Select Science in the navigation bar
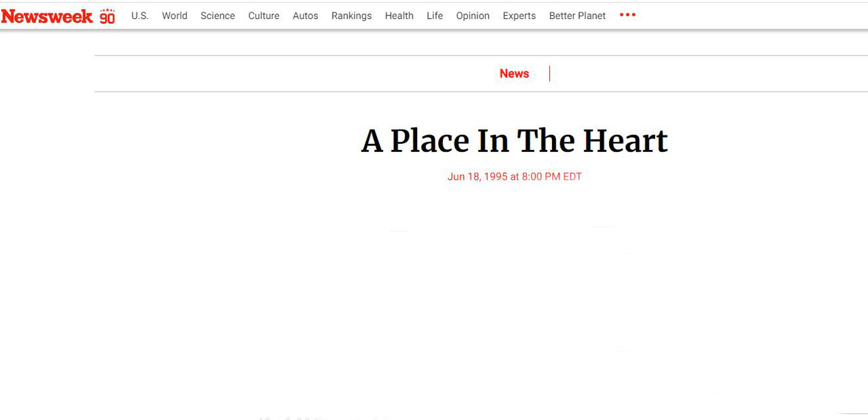The image size is (868, 420). 218,16
